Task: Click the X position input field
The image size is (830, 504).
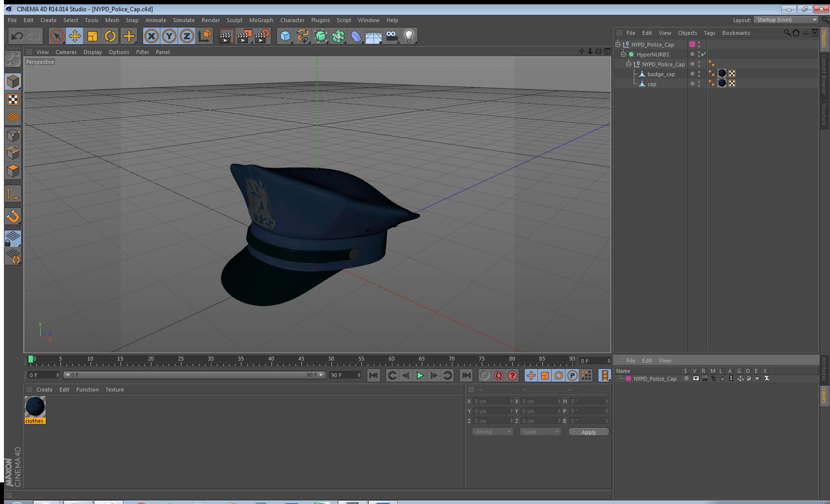Action: pos(493,401)
